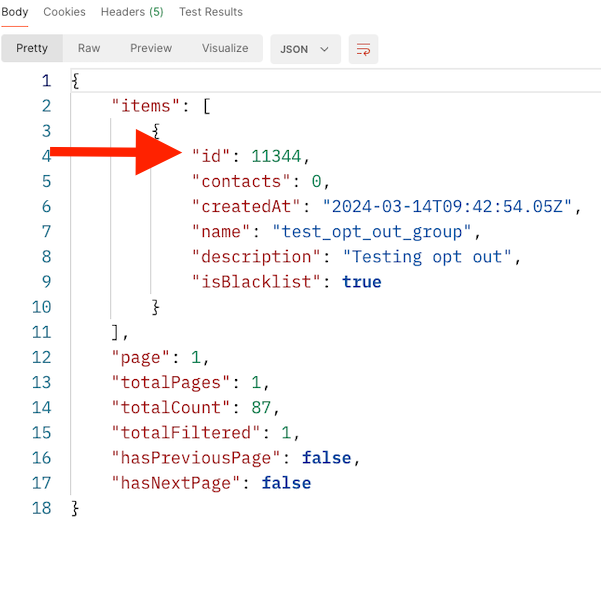Open the Test Results tab
The width and height of the screenshot is (601, 590).
(211, 12)
